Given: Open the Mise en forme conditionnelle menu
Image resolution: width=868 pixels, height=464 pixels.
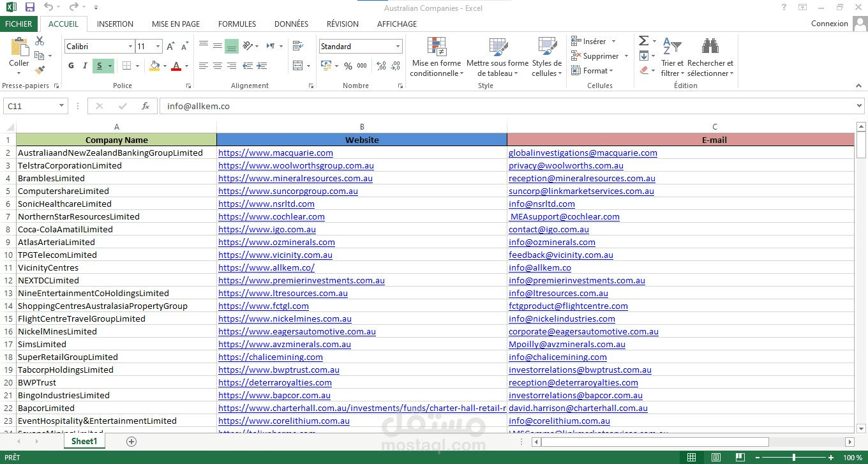Looking at the screenshot, I should click(x=437, y=57).
